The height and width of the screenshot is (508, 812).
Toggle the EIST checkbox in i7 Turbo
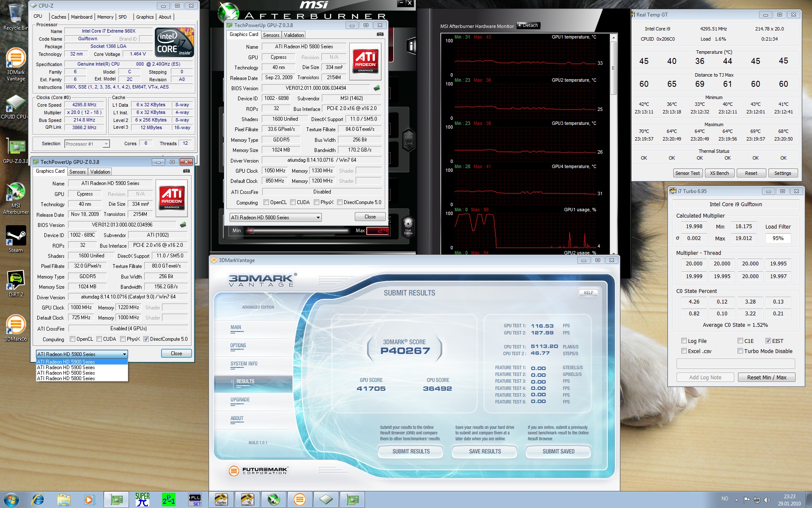[x=768, y=341]
